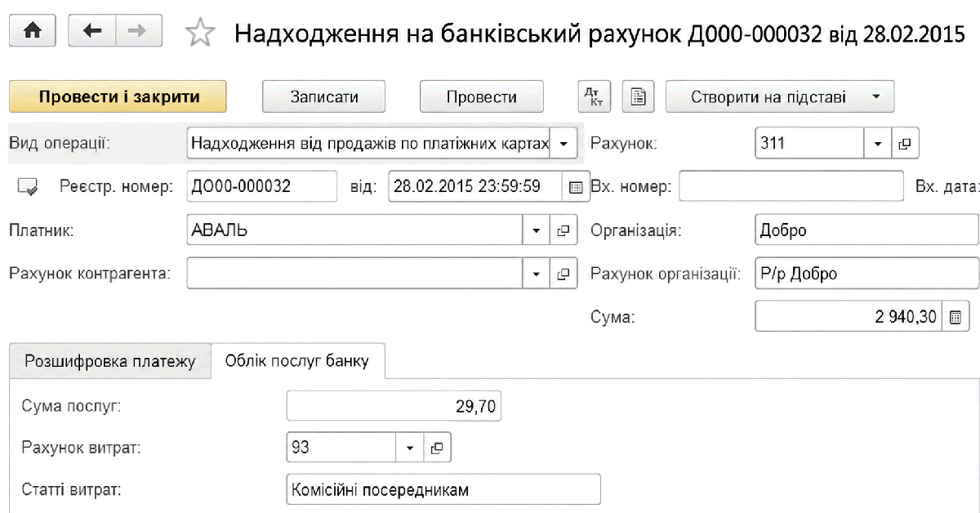The height and width of the screenshot is (513, 980).
Task: Open expense account 93 details icon
Action: coord(437,447)
